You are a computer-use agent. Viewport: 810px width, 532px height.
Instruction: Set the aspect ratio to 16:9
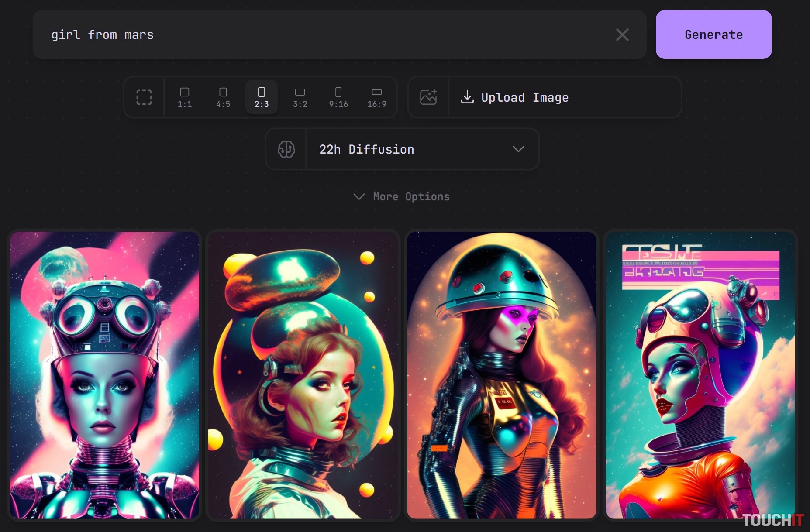[376, 97]
